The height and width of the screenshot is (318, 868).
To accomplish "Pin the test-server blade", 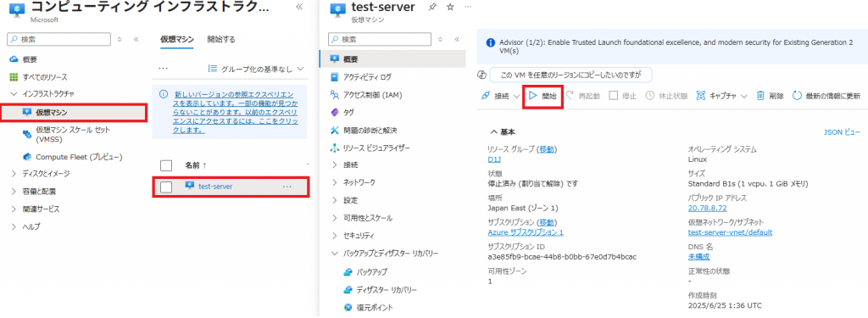I will pos(432,7).
